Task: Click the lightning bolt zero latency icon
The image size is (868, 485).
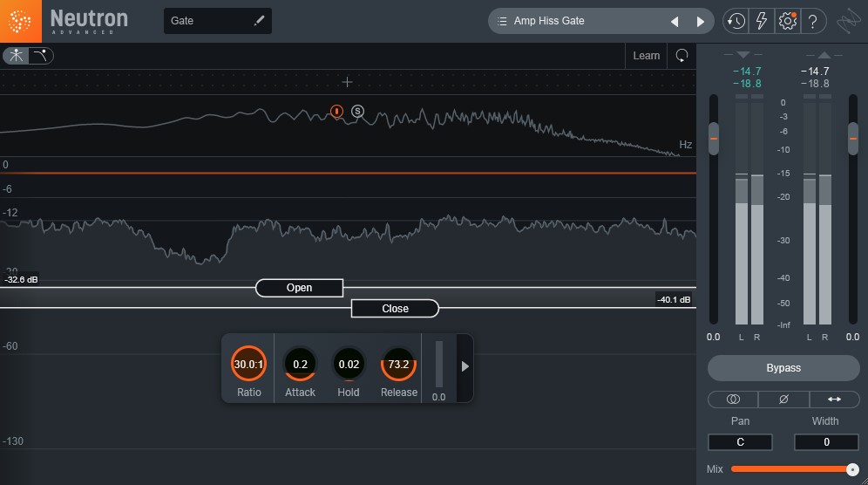Action: [x=762, y=21]
